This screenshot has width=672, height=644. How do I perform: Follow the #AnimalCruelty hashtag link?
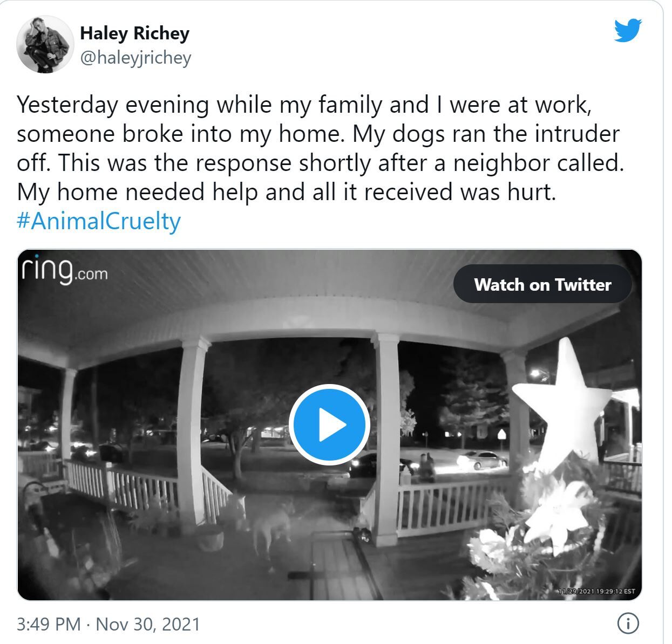99,221
